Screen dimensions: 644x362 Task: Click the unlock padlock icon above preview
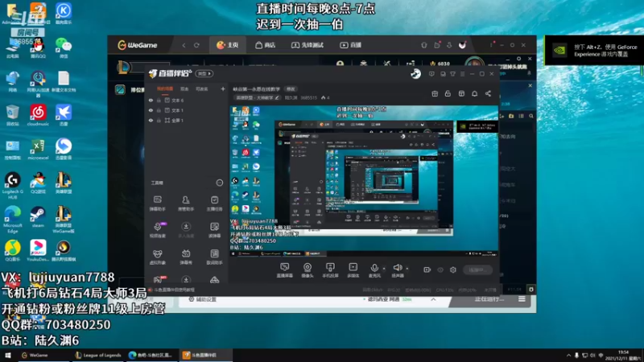pyautogui.click(x=448, y=93)
